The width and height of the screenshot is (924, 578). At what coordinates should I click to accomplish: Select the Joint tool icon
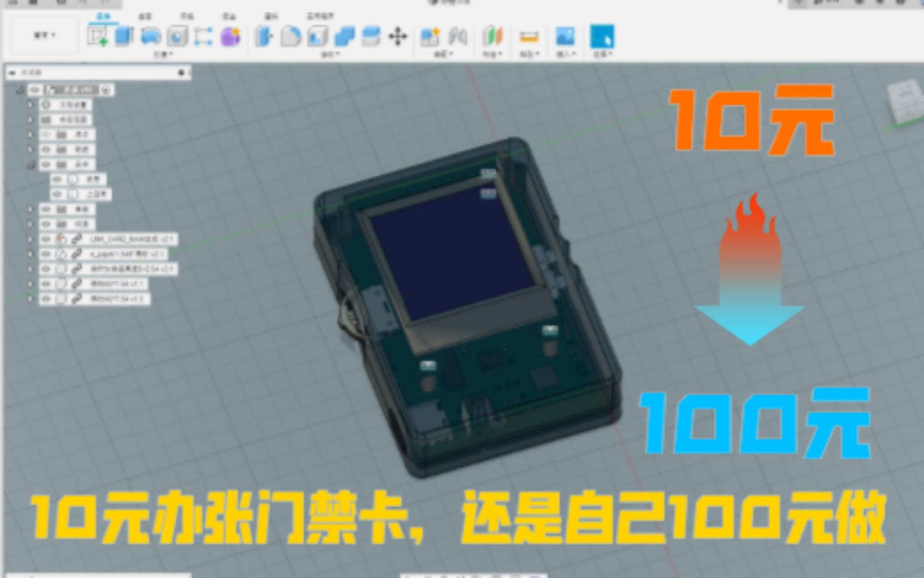[x=459, y=37]
